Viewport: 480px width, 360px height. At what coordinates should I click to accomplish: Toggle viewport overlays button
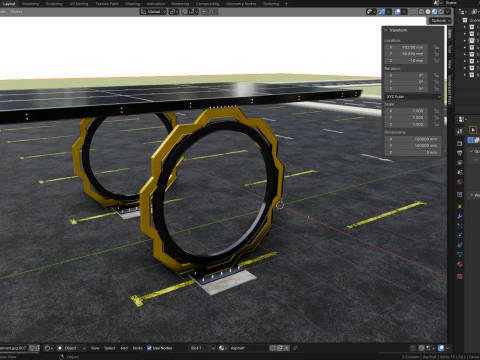tap(397, 12)
